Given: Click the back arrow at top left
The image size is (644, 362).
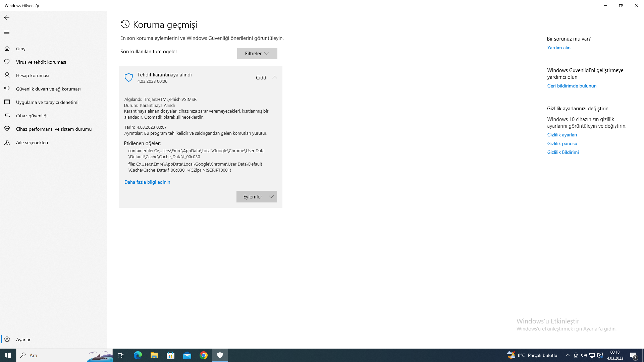Looking at the screenshot, I should point(7,17).
